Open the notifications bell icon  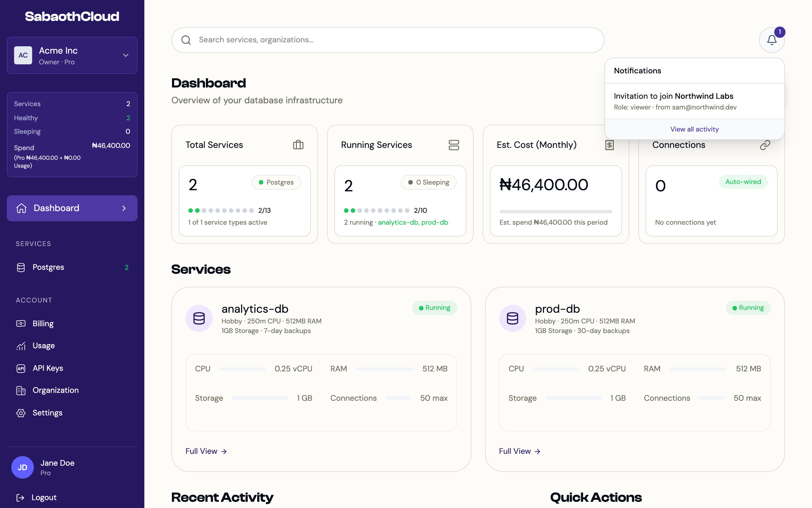(772, 40)
